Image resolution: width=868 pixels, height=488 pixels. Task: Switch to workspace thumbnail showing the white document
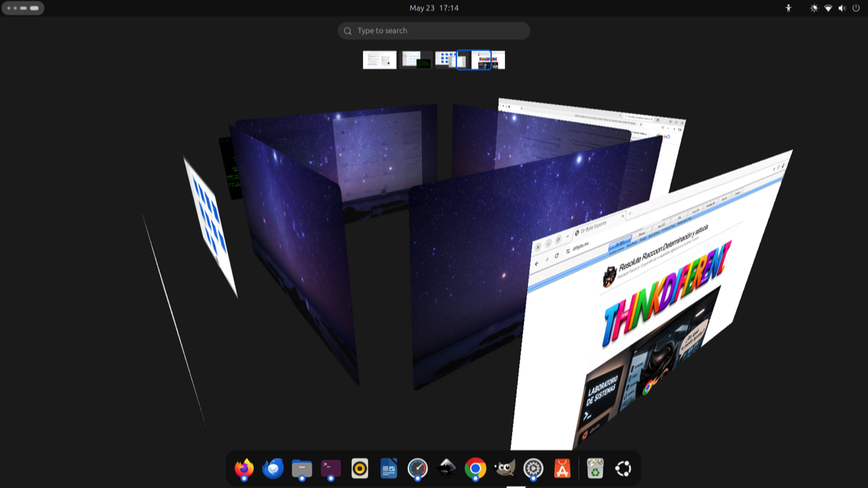[380, 59]
